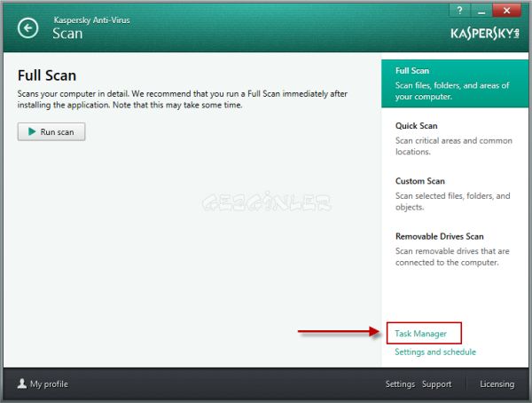
Task: Go back using the circular arrow icon
Action: pyautogui.click(x=27, y=28)
